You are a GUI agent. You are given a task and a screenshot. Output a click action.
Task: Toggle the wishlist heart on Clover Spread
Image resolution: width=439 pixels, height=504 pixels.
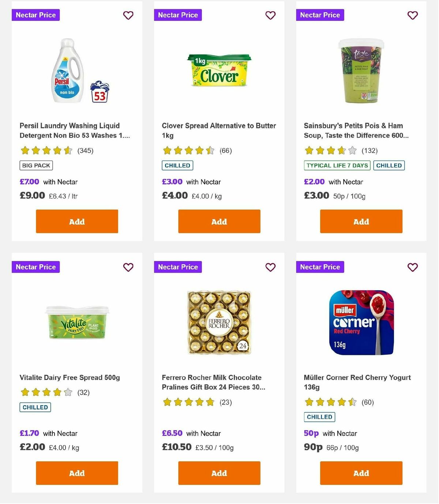pyautogui.click(x=270, y=15)
